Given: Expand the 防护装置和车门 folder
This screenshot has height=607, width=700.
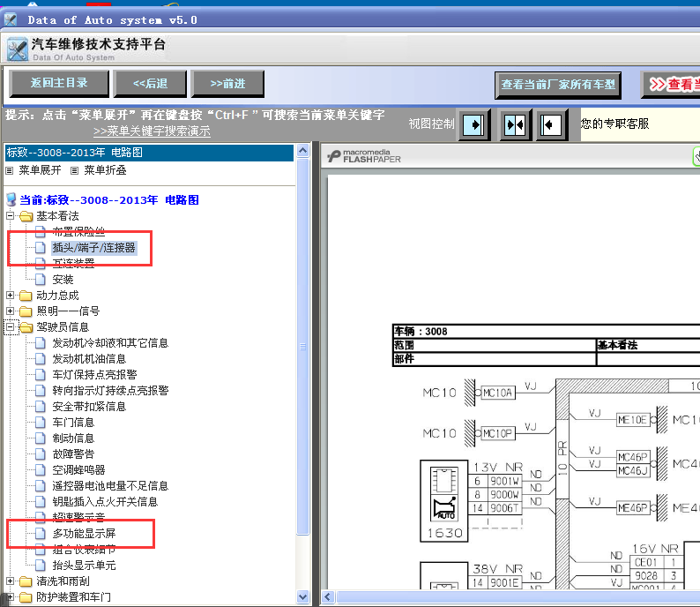Looking at the screenshot, I should [x=10, y=596].
